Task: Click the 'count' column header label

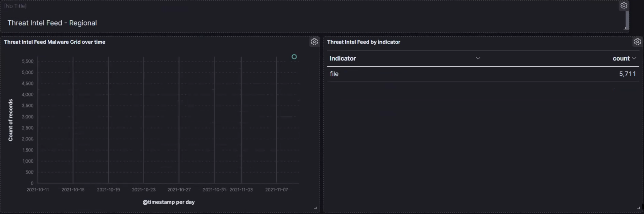Action: pos(621,59)
